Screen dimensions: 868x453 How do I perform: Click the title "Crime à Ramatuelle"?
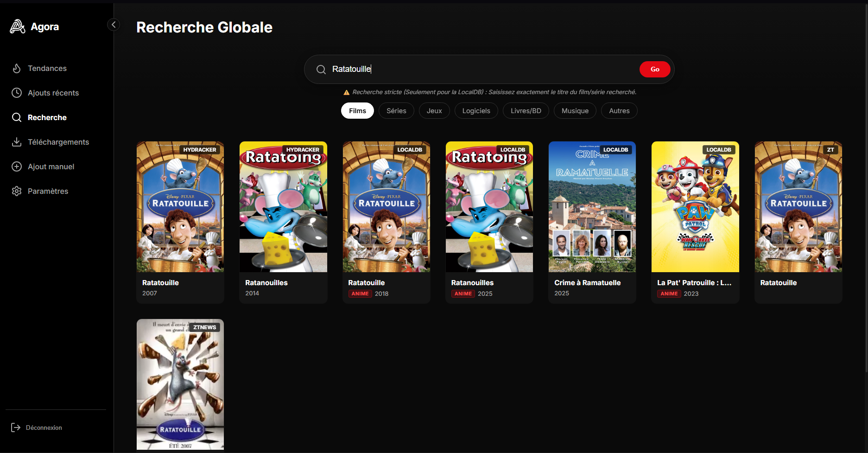pyautogui.click(x=588, y=282)
